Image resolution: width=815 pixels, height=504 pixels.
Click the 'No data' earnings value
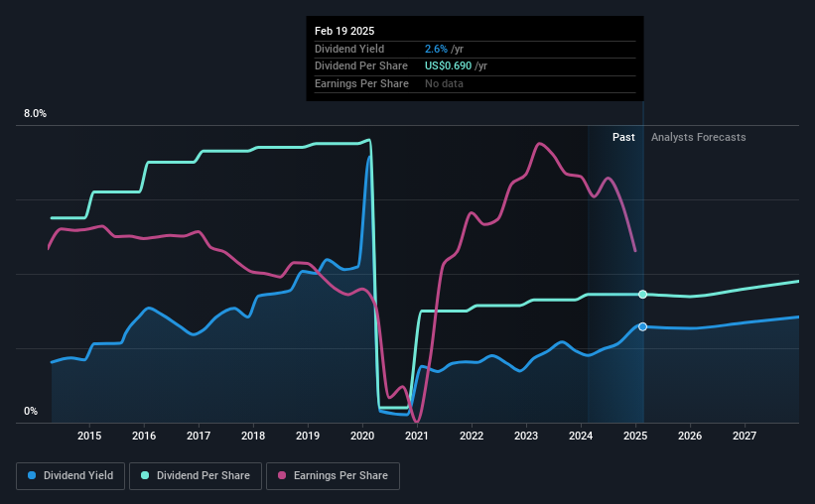click(x=444, y=83)
